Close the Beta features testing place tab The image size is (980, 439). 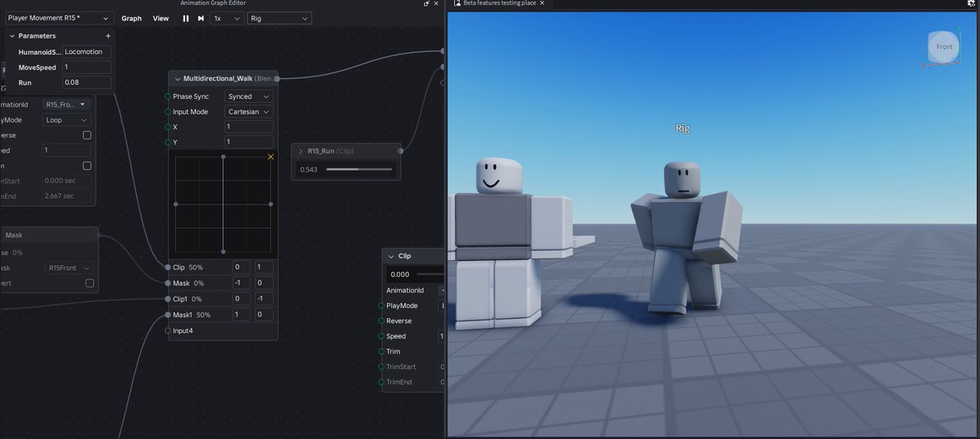coord(542,3)
